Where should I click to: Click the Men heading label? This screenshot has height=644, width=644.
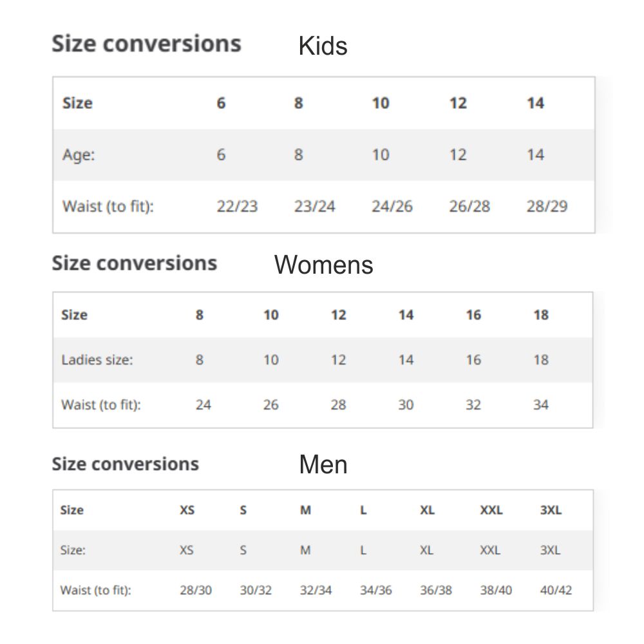(x=323, y=465)
